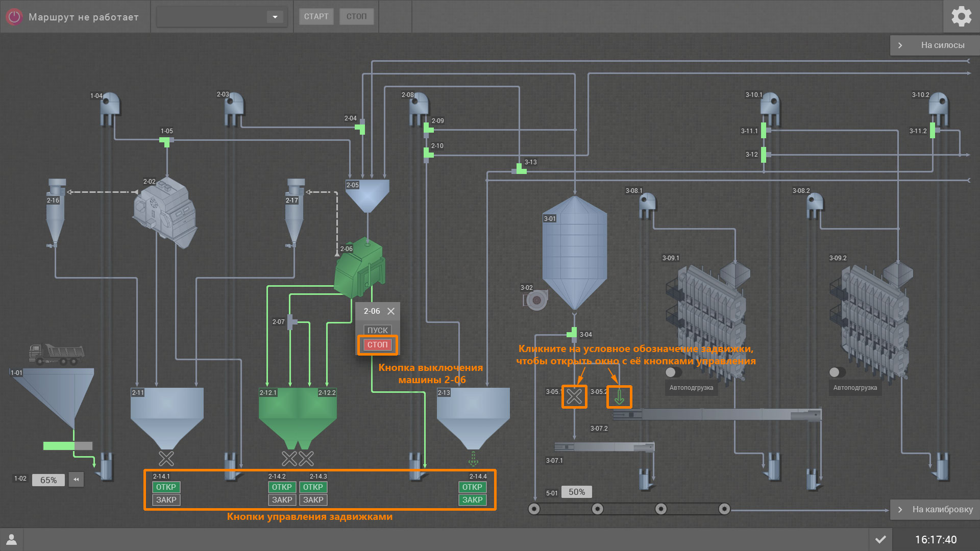Click gate valve 3-05.1 cross symbol

[574, 397]
